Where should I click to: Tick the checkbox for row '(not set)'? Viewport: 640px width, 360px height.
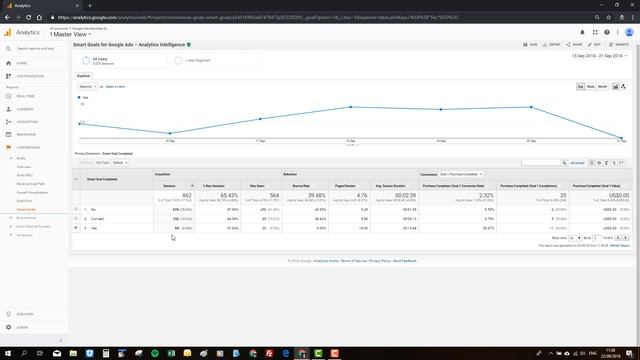coord(76,219)
